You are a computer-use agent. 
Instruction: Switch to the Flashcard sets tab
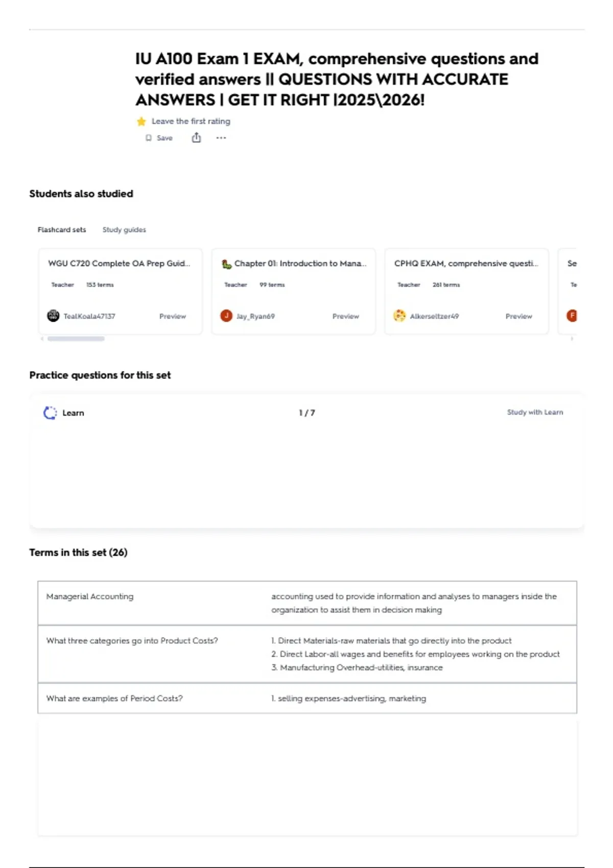62,230
